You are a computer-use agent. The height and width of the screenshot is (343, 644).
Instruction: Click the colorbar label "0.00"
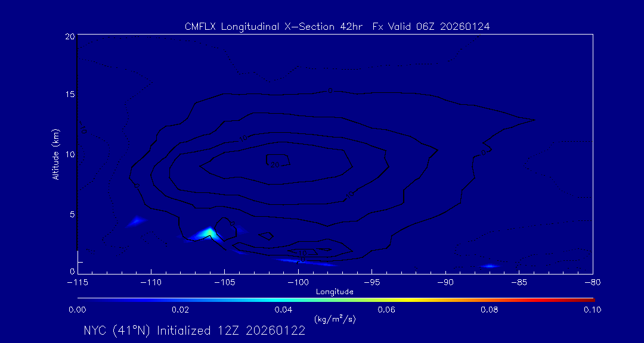tap(77, 310)
